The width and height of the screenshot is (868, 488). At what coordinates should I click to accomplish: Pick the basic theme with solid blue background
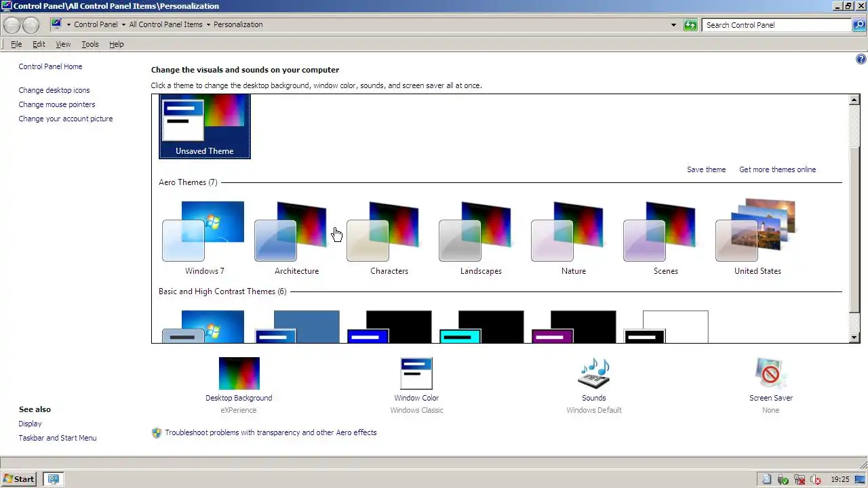click(x=297, y=327)
